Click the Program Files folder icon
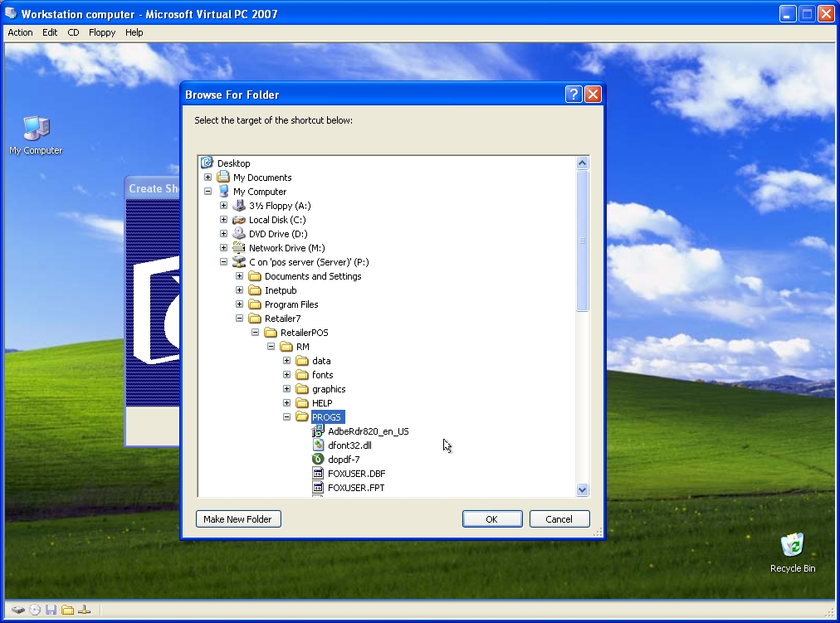This screenshot has width=840, height=623. coord(255,304)
